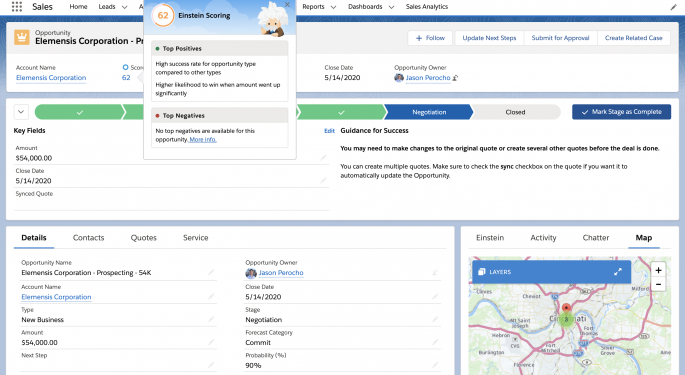Click Mark Stage as Complete button
The height and width of the screenshot is (375, 685).
point(622,112)
